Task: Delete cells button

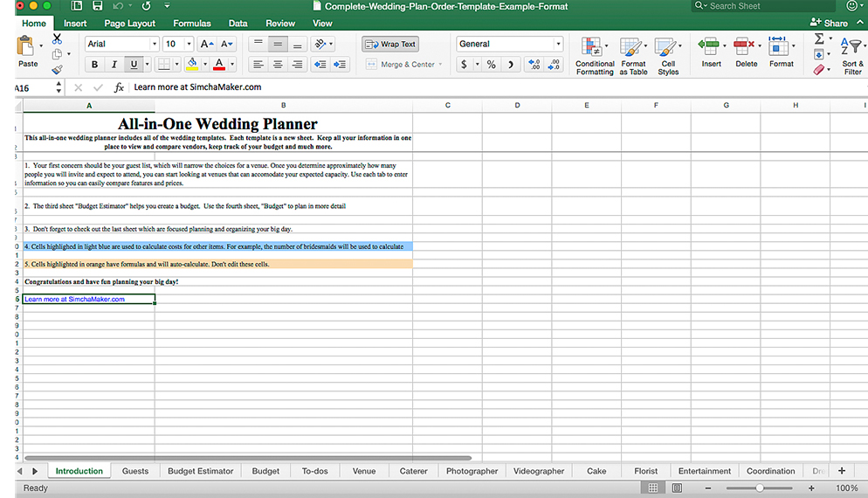Action: [x=747, y=52]
